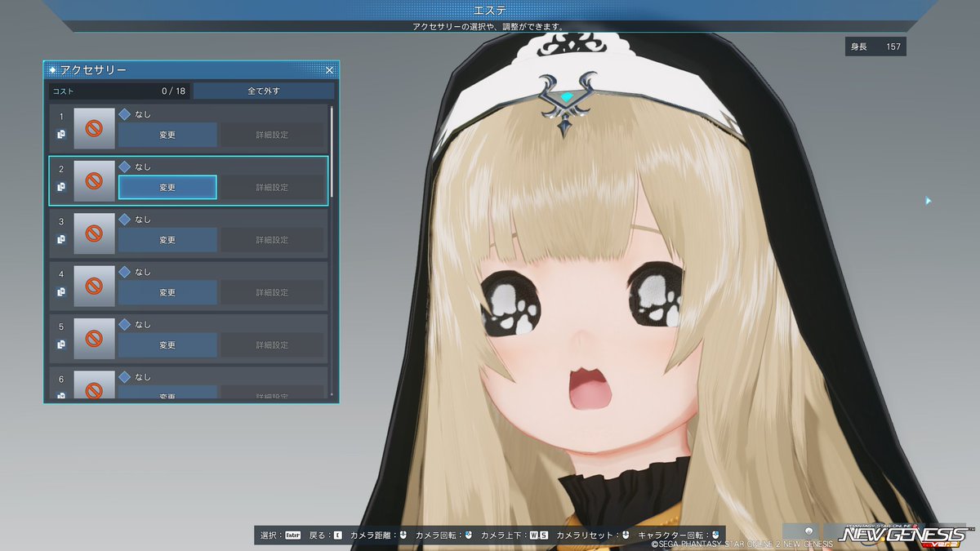Click the copy icon of slot 5
Screen dimensions: 980x551
pos(61,344)
